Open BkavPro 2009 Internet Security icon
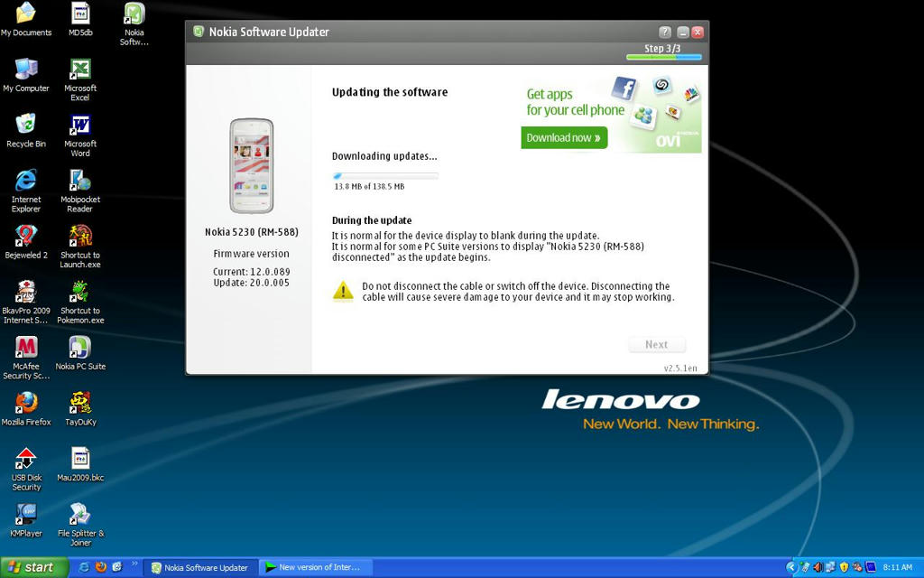The image size is (924, 578). pyautogui.click(x=26, y=302)
